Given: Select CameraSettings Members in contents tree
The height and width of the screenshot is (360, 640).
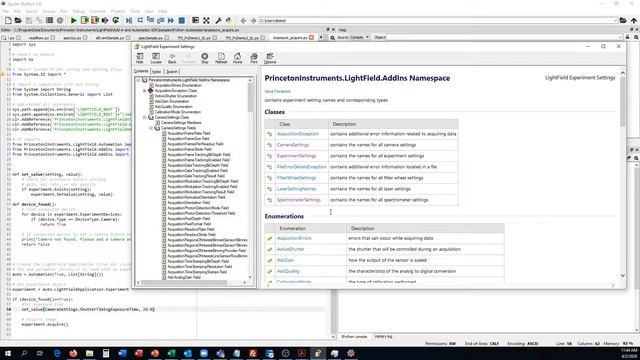Looking at the screenshot, I should pyautogui.click(x=181, y=122).
